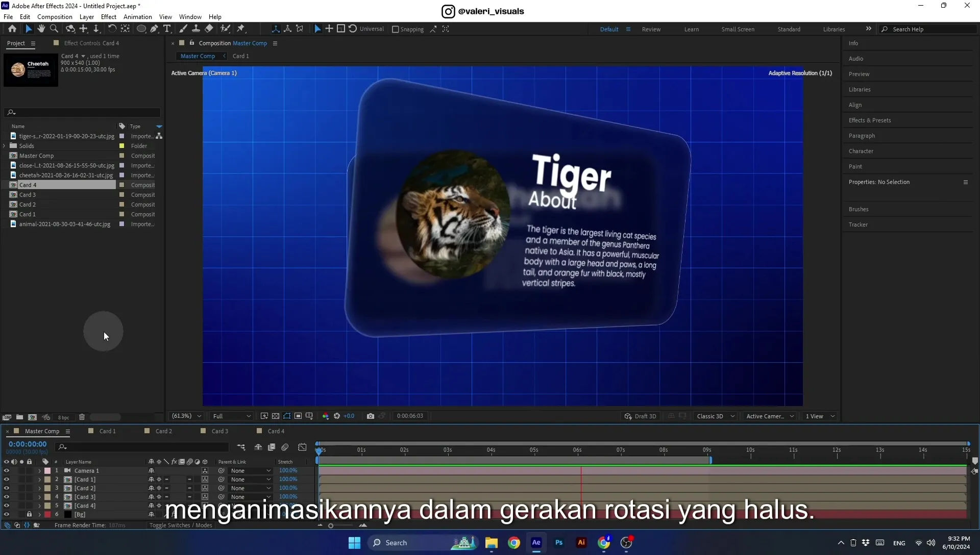This screenshot has width=980, height=555.
Task: Click the timeline zoom slider handle
Action: coord(331,526)
